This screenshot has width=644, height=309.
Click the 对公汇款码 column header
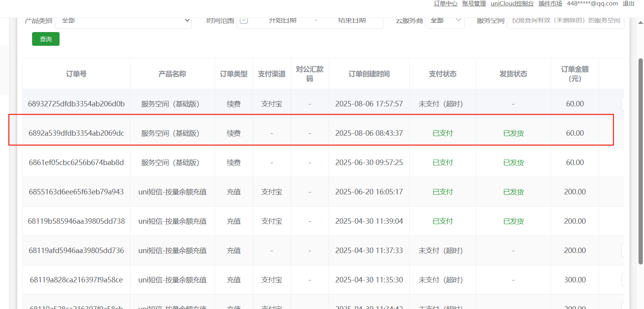pos(310,74)
